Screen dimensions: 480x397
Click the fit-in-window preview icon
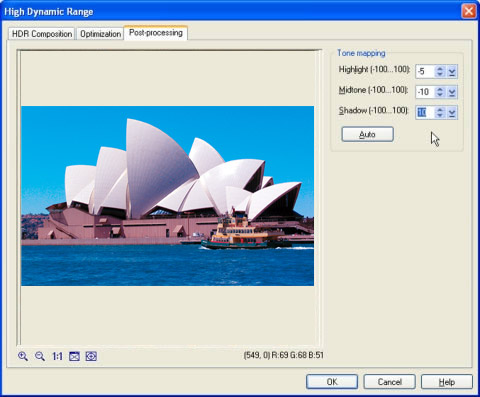coord(74,356)
